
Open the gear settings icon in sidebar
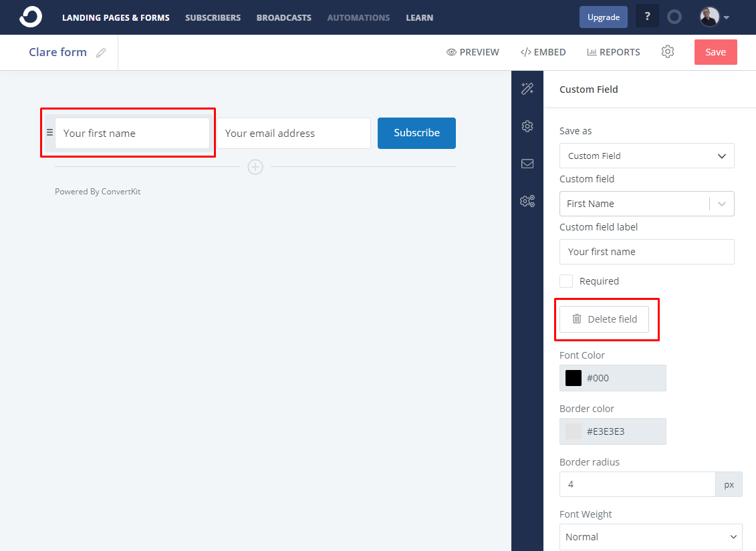(x=527, y=126)
